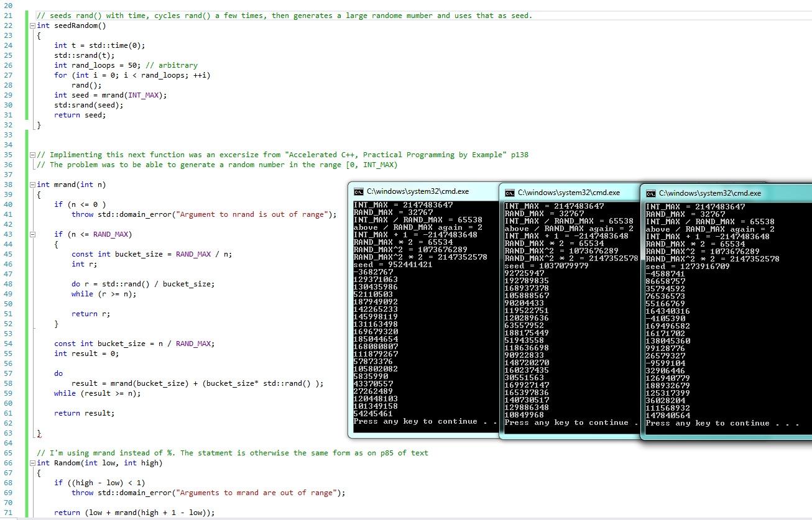
Task: Click the output value 164340316
Action: pos(668,311)
